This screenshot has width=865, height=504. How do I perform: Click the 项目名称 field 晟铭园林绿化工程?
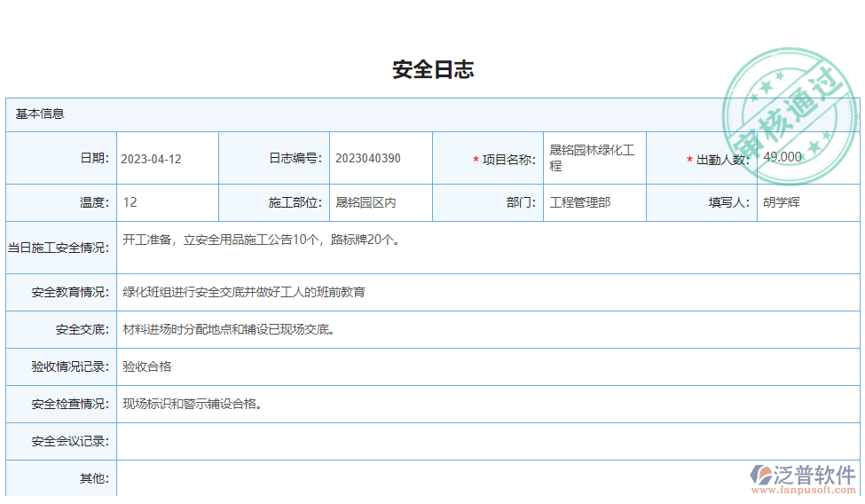pyautogui.click(x=594, y=159)
